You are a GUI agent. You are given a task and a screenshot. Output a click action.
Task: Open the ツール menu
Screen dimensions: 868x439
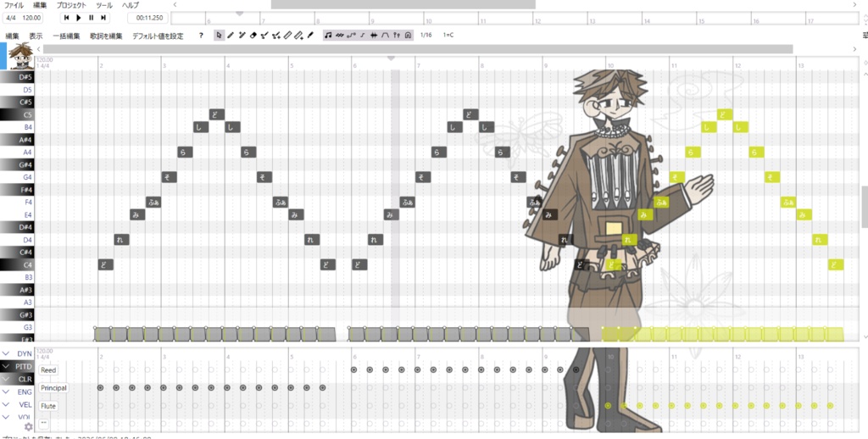click(104, 5)
